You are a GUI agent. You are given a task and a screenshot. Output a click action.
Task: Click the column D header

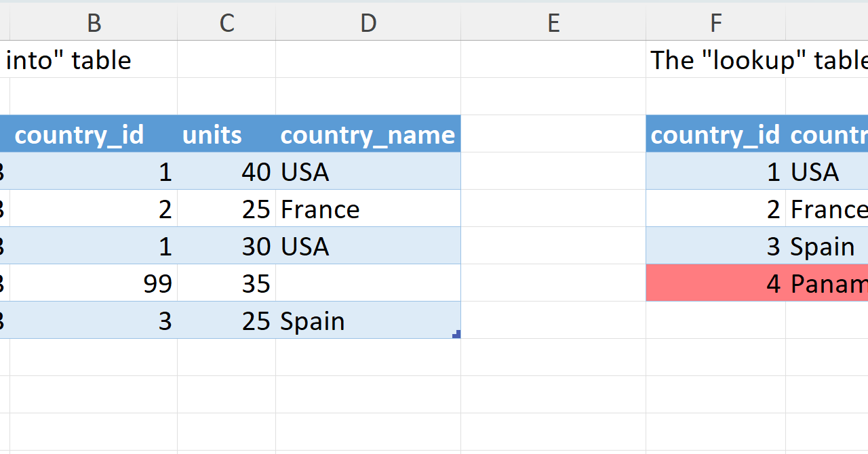pyautogui.click(x=368, y=24)
